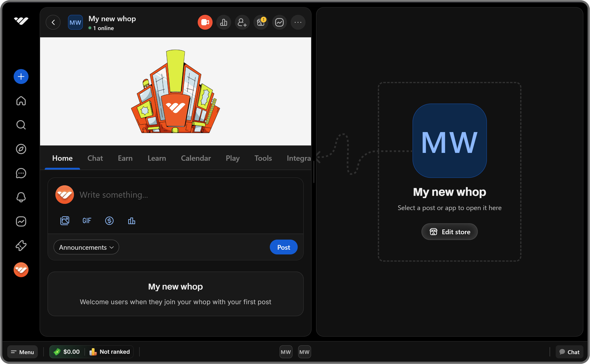Switch to the Chat tab
Image resolution: width=590 pixels, height=364 pixels.
(95, 158)
